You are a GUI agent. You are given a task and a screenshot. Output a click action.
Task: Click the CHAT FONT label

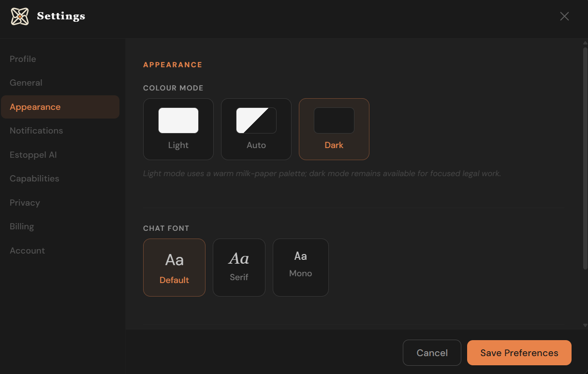(x=166, y=228)
